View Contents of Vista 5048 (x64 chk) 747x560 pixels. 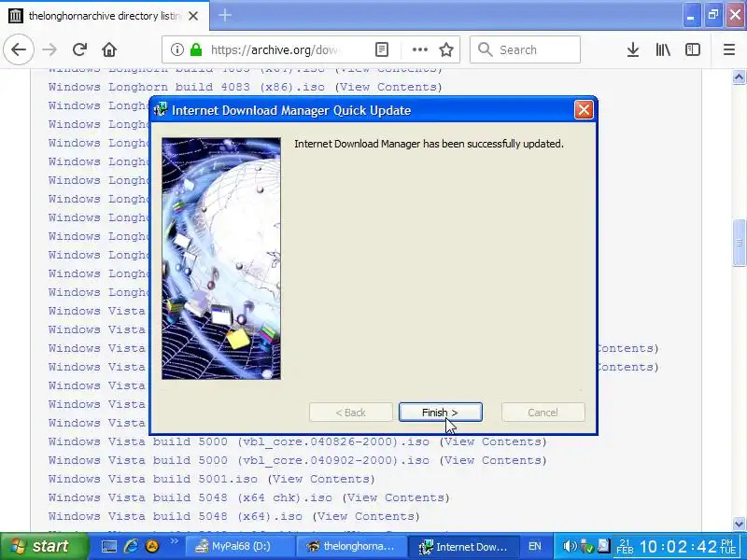396,497
